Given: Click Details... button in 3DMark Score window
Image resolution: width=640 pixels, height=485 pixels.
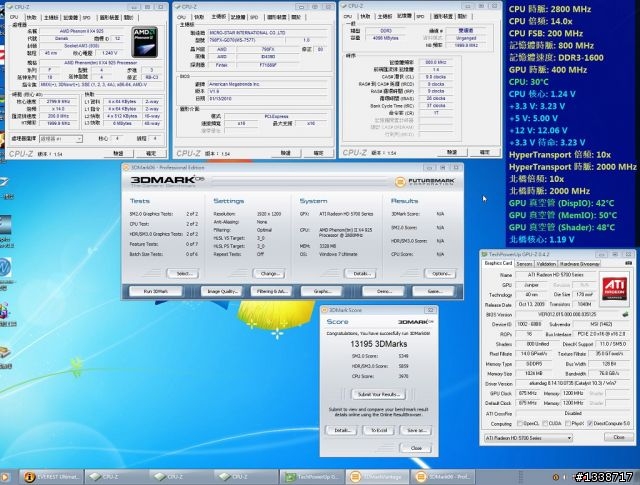Looking at the screenshot, I should (341, 430).
